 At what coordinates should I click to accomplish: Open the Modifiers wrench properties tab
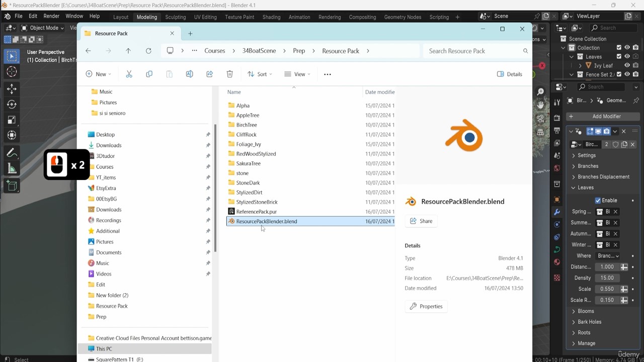coord(556,212)
